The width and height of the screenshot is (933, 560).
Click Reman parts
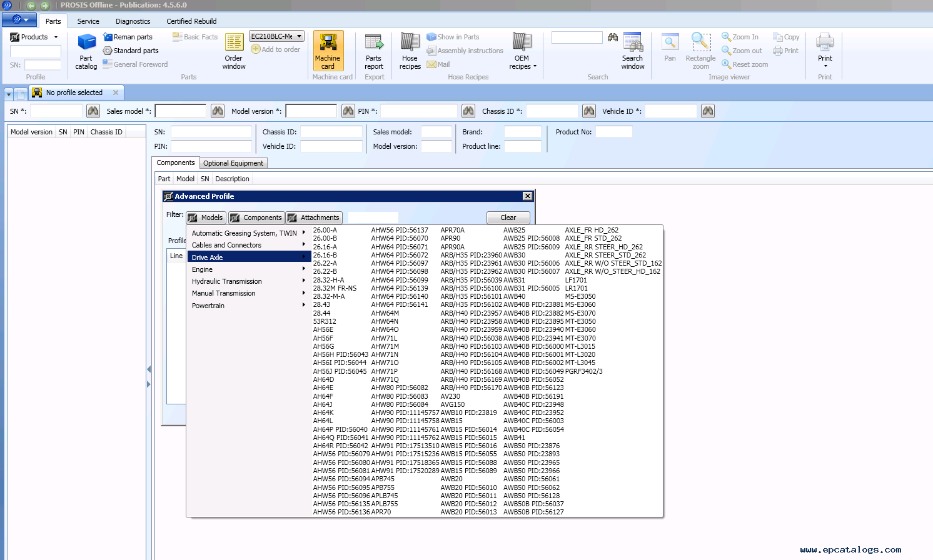(x=128, y=37)
